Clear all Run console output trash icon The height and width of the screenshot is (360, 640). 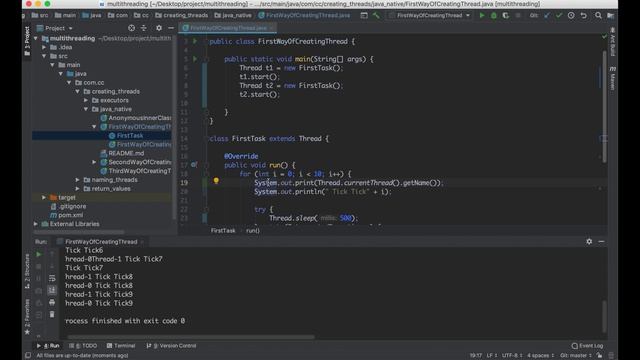52,314
